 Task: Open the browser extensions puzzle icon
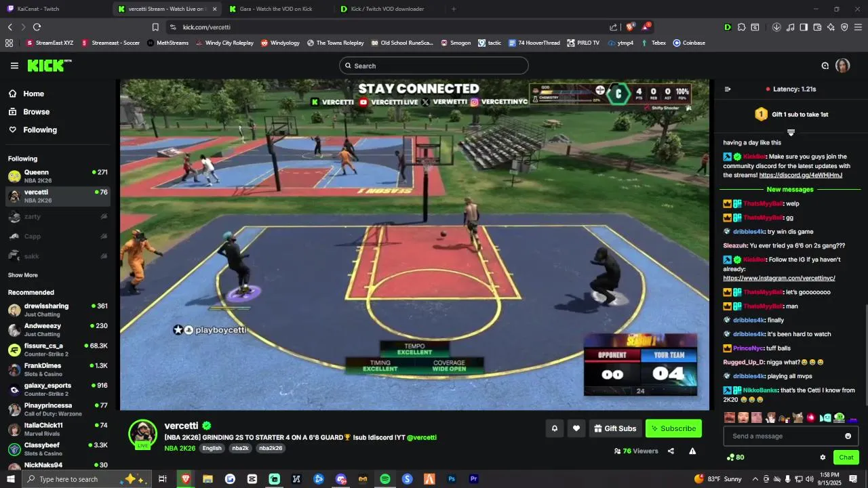tap(742, 27)
